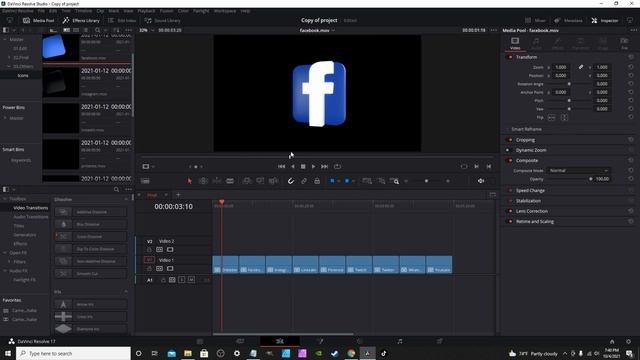The image size is (640, 360).
Task: Open the Playback menu
Action: (x=146, y=11)
